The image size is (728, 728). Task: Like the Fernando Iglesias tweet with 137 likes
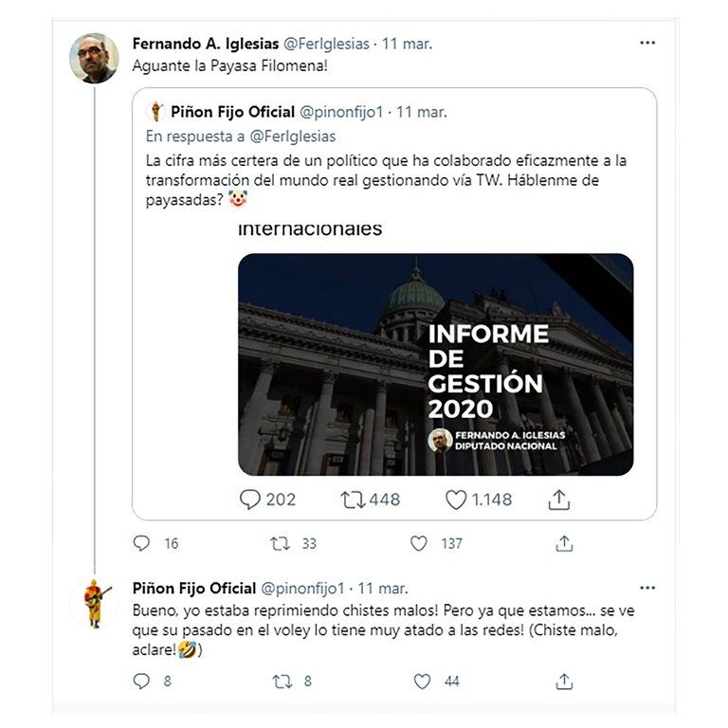click(x=419, y=543)
